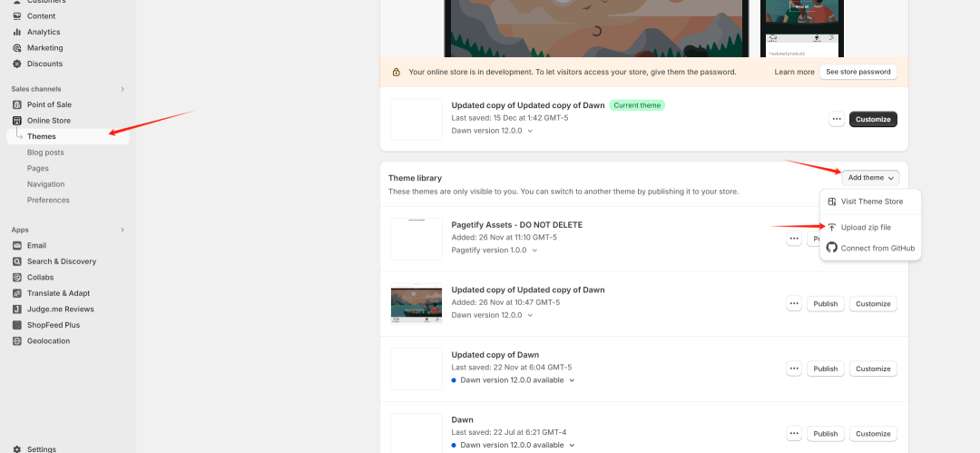Click the See store password button

point(858,72)
